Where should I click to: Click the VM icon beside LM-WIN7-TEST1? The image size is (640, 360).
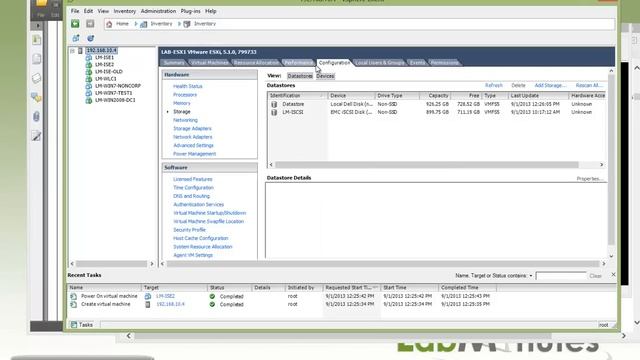[x=89, y=93]
